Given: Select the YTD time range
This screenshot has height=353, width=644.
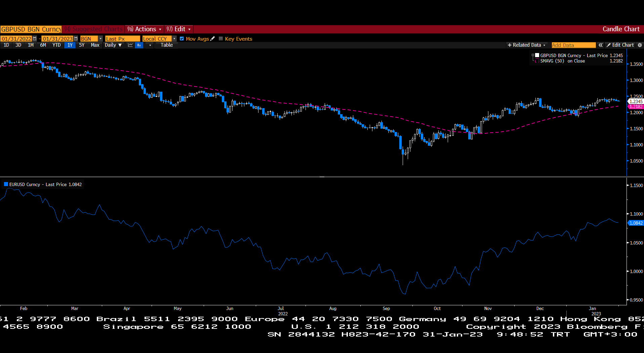Looking at the screenshot, I should point(56,45).
